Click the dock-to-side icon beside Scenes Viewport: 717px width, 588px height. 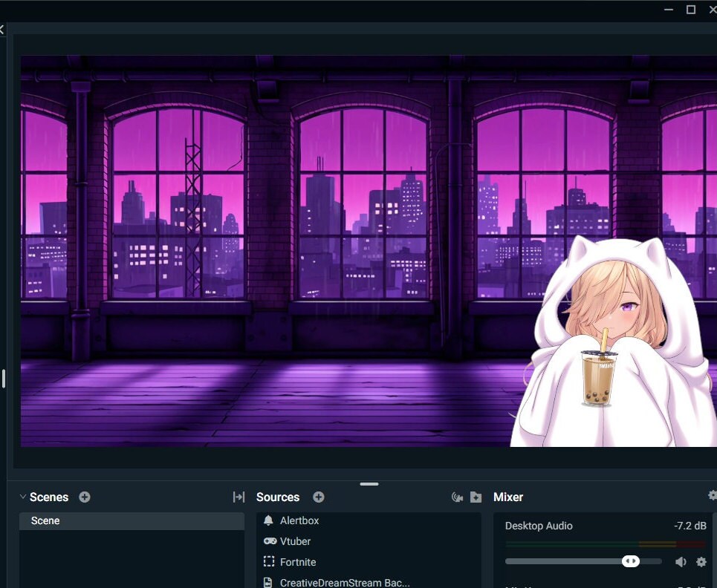coord(239,497)
